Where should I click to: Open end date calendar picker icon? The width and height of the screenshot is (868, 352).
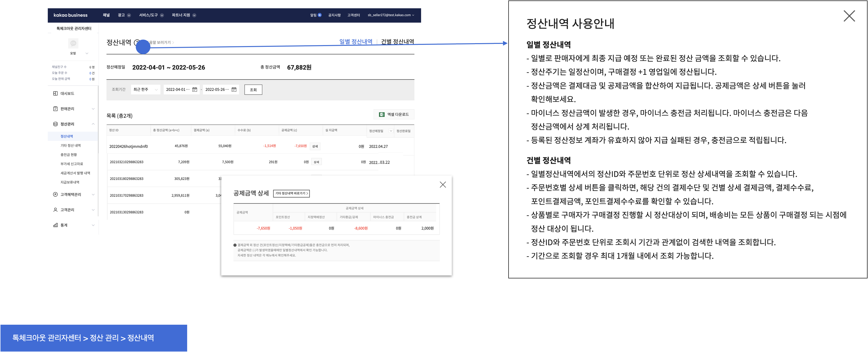point(234,89)
